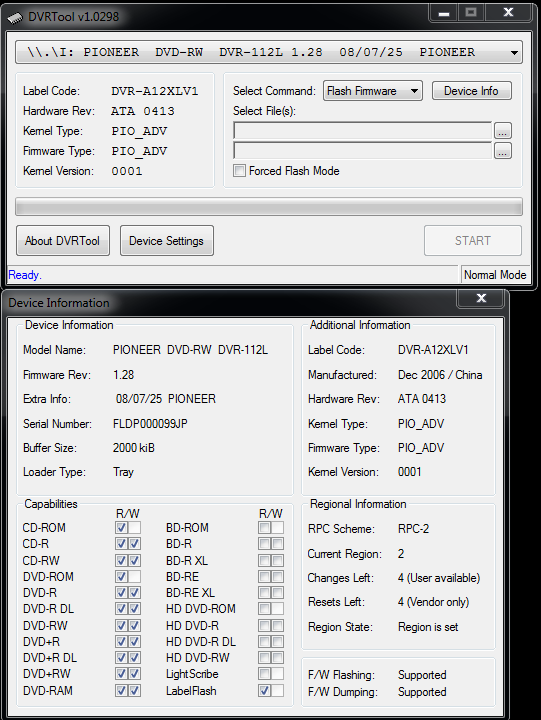The width and height of the screenshot is (541, 720).
Task: Click the second file path field
Action: pos(362,151)
